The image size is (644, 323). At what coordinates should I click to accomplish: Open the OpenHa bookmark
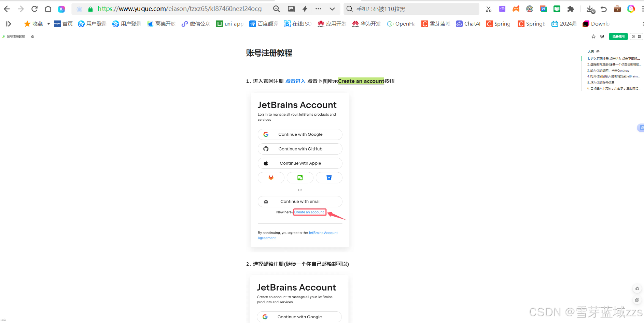coord(401,24)
